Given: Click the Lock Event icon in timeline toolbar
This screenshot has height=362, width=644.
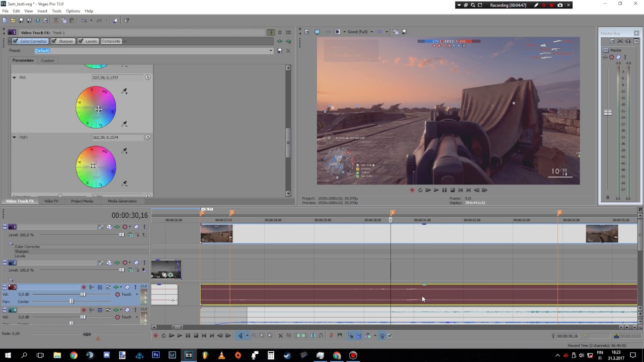Looking at the screenshot, I should pos(320,336).
